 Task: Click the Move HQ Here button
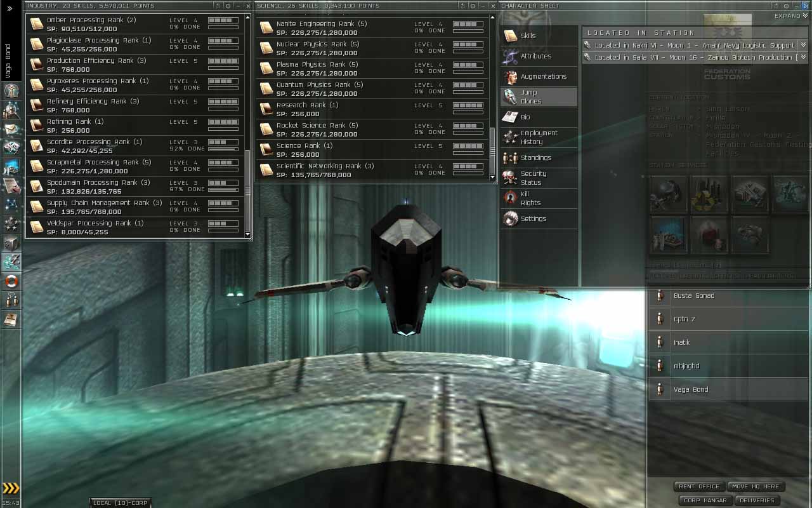pyautogui.click(x=756, y=486)
